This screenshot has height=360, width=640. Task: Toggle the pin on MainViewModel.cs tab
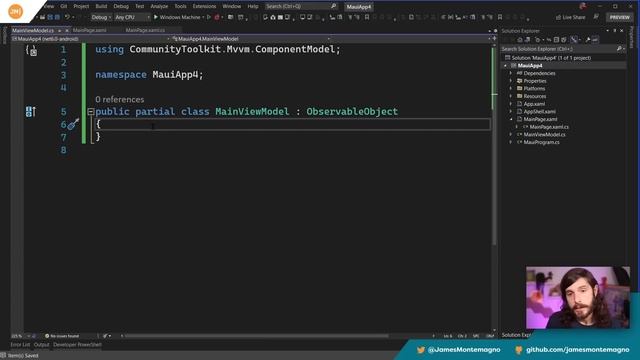pyautogui.click(x=60, y=31)
